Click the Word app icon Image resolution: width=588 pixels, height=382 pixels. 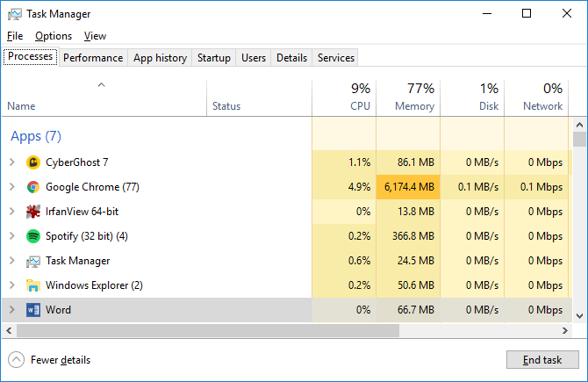[33, 310]
